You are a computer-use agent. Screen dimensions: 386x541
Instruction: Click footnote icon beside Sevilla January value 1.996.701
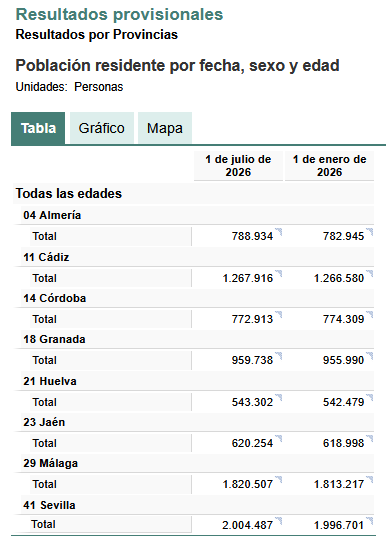tap(369, 521)
